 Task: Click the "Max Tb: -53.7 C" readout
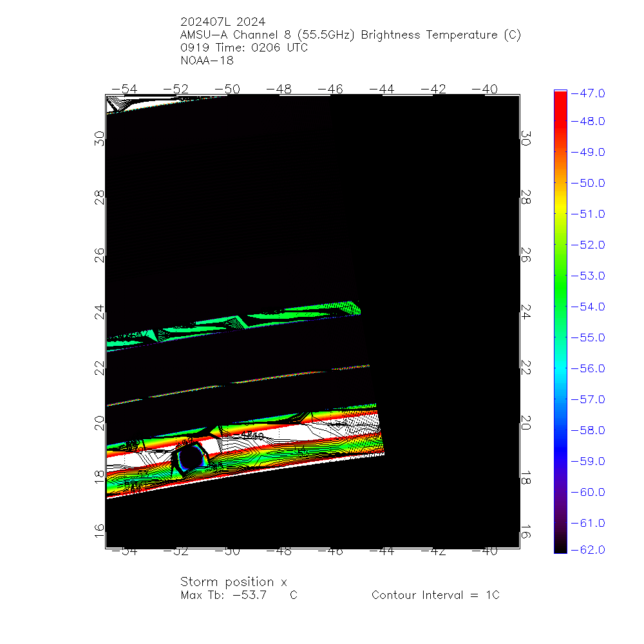239,595
